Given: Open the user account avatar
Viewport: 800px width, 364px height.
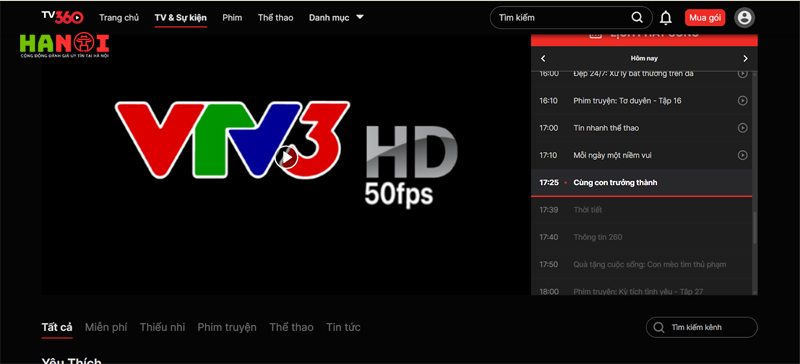Looking at the screenshot, I should pyautogui.click(x=744, y=18).
